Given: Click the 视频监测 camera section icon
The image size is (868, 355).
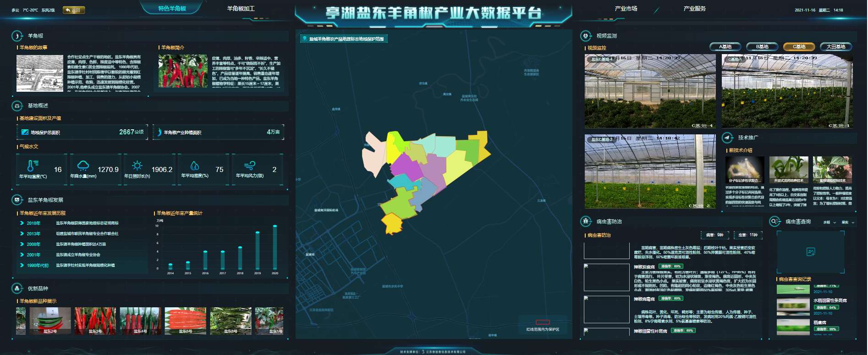Looking at the screenshot, I should [x=586, y=36].
